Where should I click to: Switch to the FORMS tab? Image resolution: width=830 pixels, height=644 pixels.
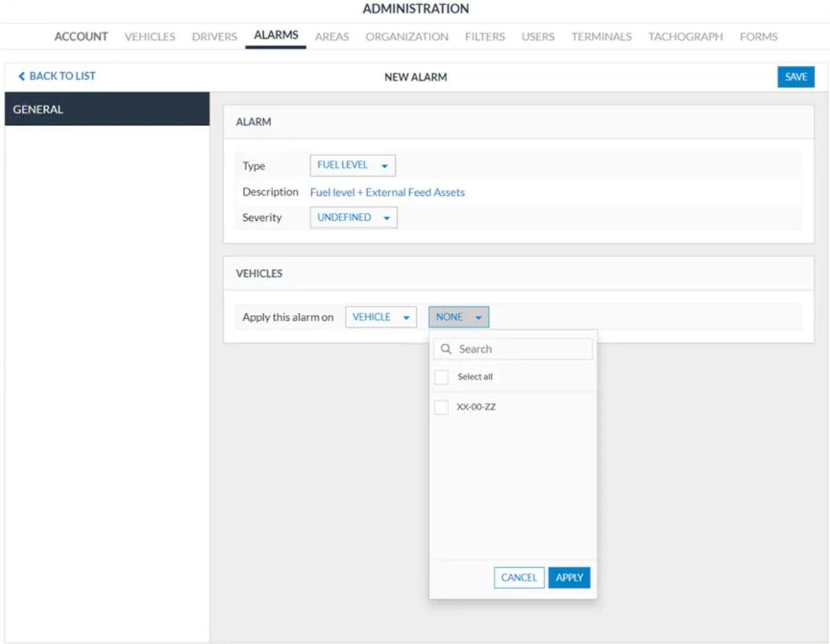(x=759, y=37)
